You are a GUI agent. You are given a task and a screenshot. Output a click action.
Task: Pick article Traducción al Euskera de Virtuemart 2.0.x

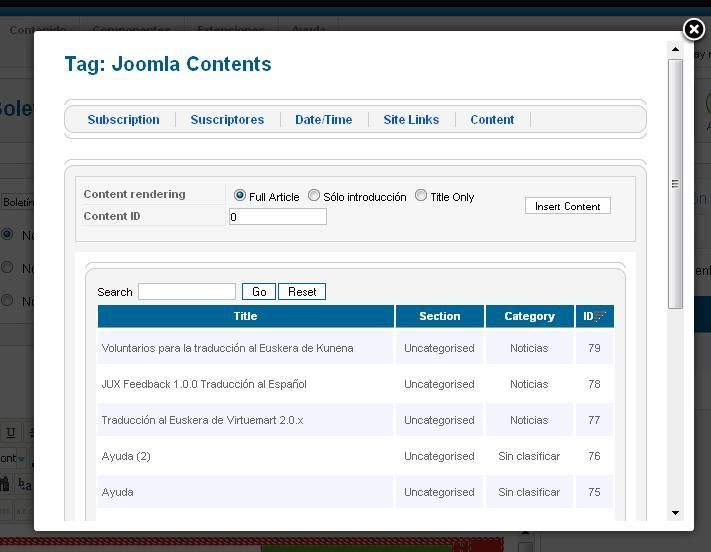202,420
